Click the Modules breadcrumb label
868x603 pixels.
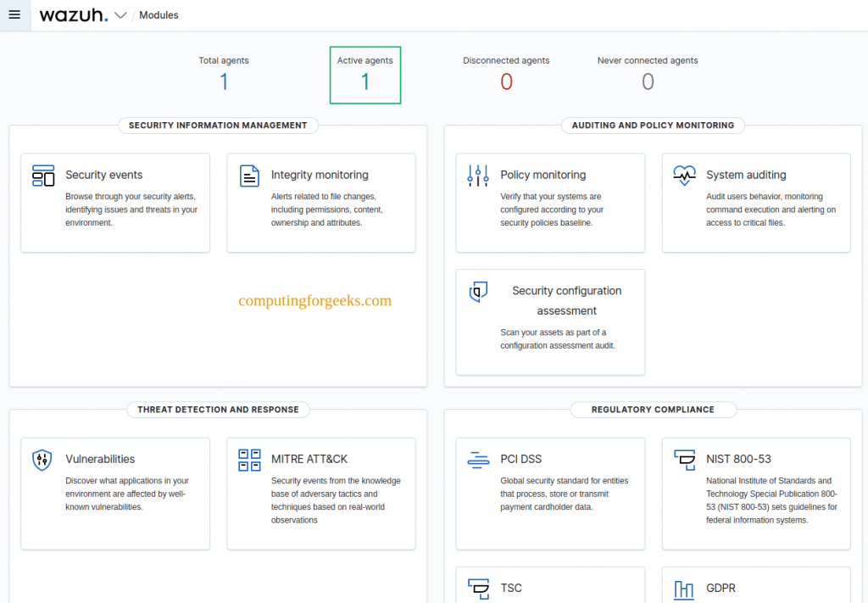(x=159, y=14)
